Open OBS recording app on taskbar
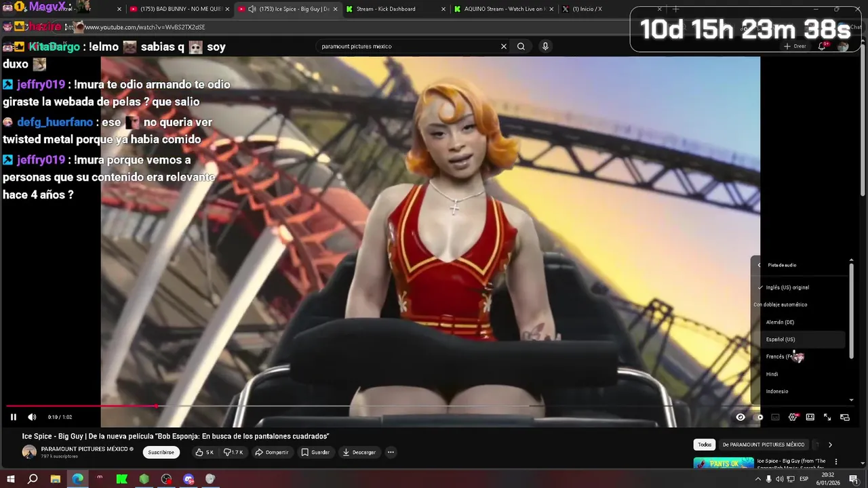This screenshot has height=488, width=868. pos(167,479)
